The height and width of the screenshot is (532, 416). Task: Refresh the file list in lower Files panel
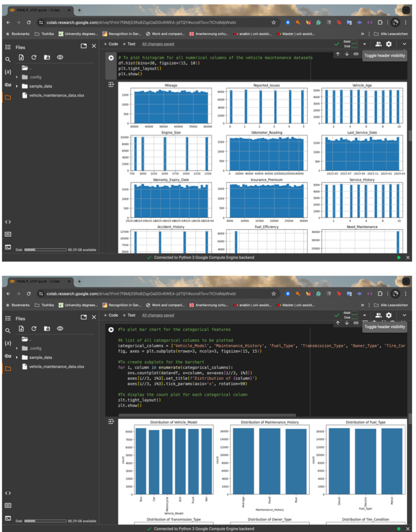pos(34,328)
